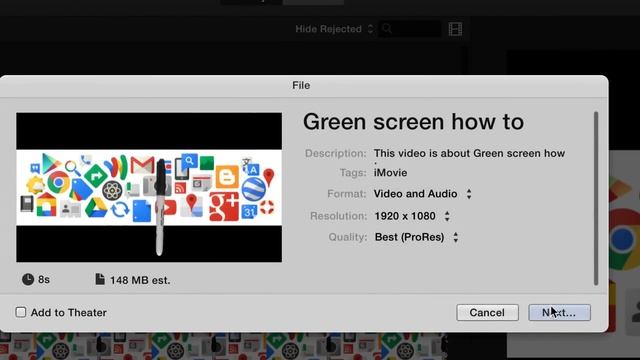Click the Resolution label
Image resolution: width=640 pixels, height=360 pixels.
[338, 216]
